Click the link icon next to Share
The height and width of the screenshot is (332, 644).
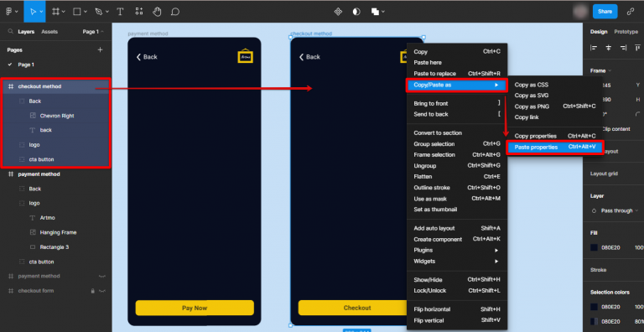[630, 12]
